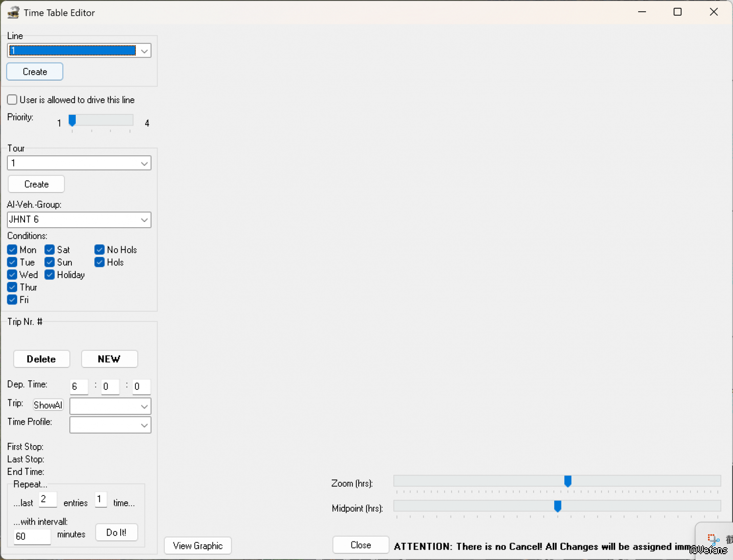Click the Time Table Editor app icon

[13, 12]
